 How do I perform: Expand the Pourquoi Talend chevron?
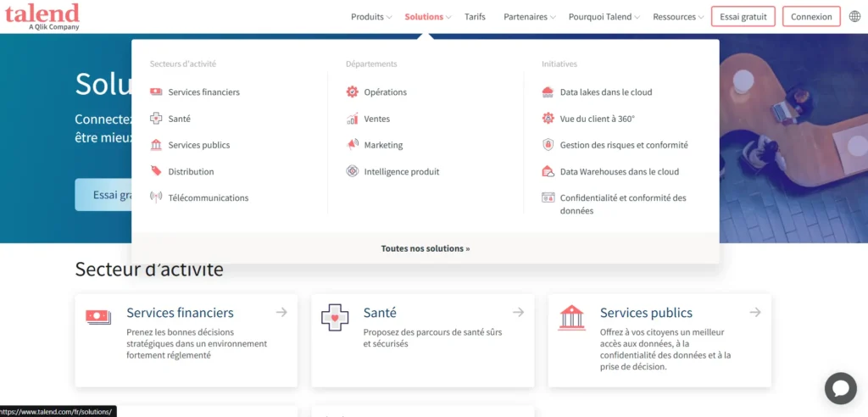[637, 17]
